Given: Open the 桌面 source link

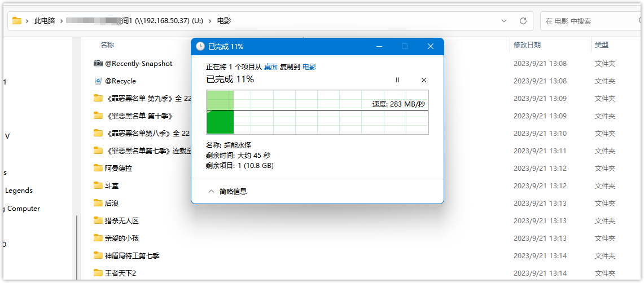Looking at the screenshot, I should [x=271, y=67].
